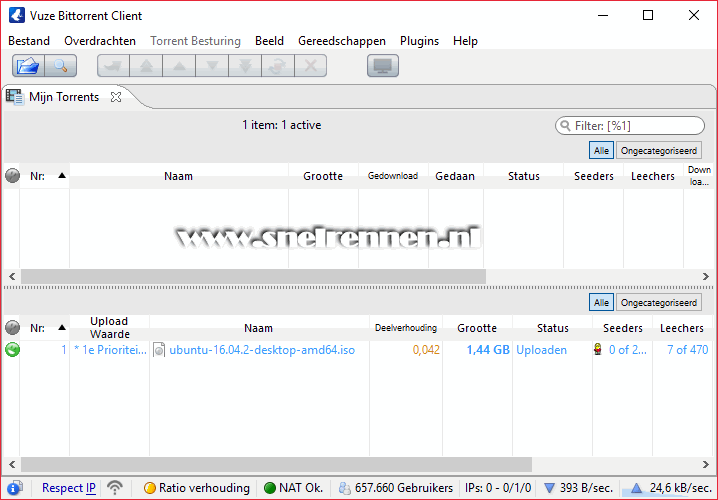Sort upper table by Naam column
The height and width of the screenshot is (500, 718).
click(x=179, y=176)
